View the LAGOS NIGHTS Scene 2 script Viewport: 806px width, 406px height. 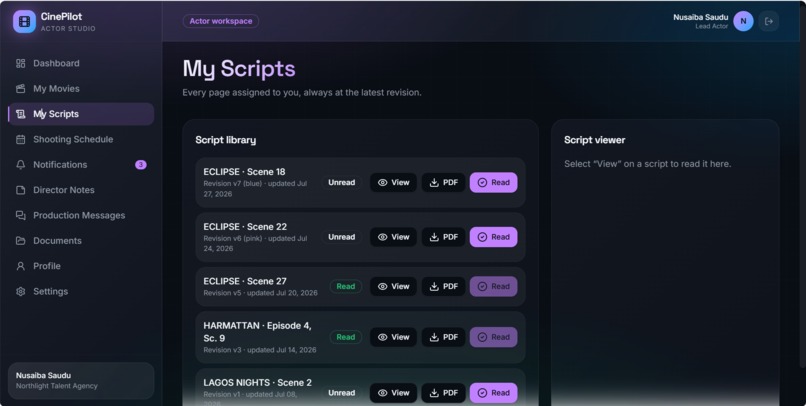click(x=393, y=393)
